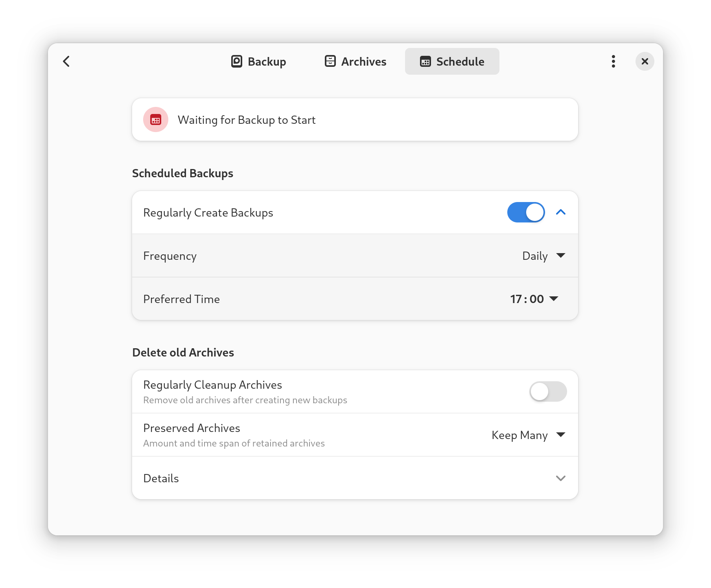Open the three-dot main menu
Image resolution: width=711 pixels, height=588 pixels.
(613, 61)
